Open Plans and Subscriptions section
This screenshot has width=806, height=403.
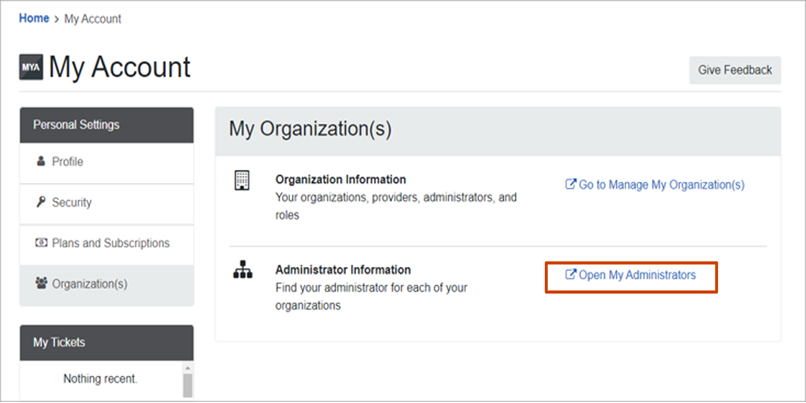point(106,245)
